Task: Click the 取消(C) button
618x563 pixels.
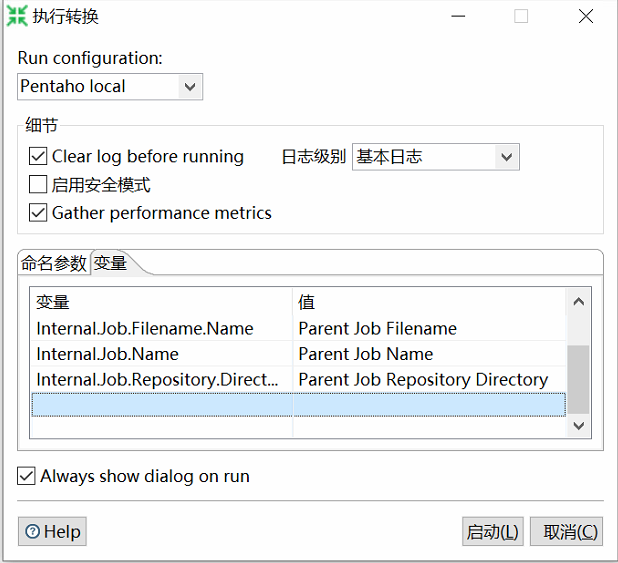Action: tap(566, 531)
